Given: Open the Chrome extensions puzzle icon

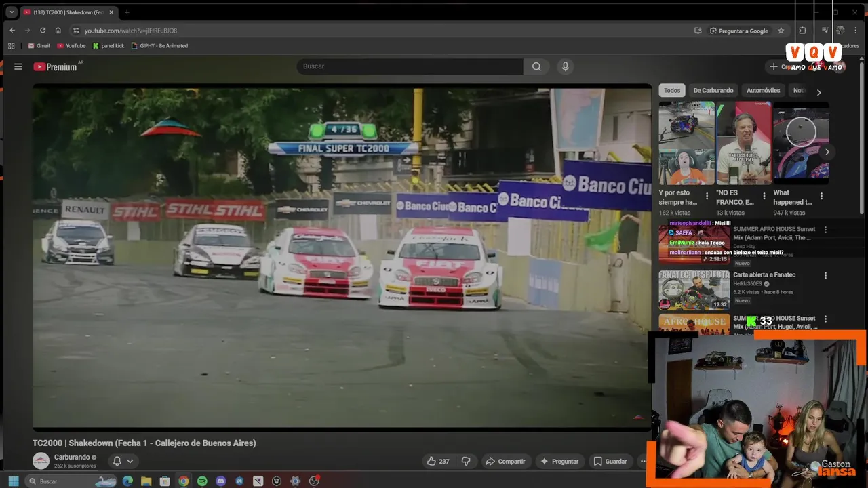Looking at the screenshot, I should point(803,30).
